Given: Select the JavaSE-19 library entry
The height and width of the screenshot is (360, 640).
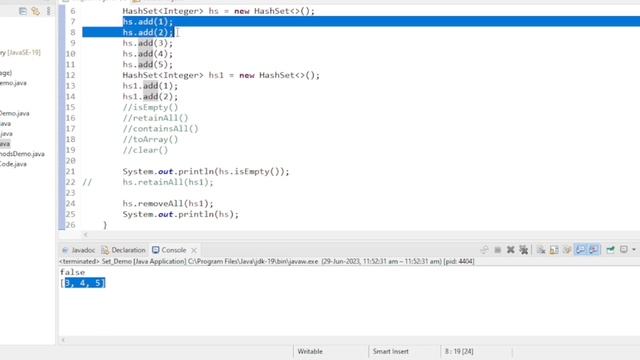Looking at the screenshot, I should pos(20,52).
